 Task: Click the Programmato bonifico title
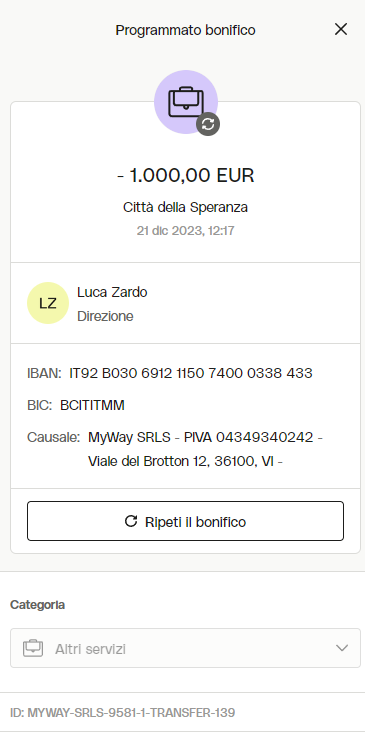pos(186,30)
